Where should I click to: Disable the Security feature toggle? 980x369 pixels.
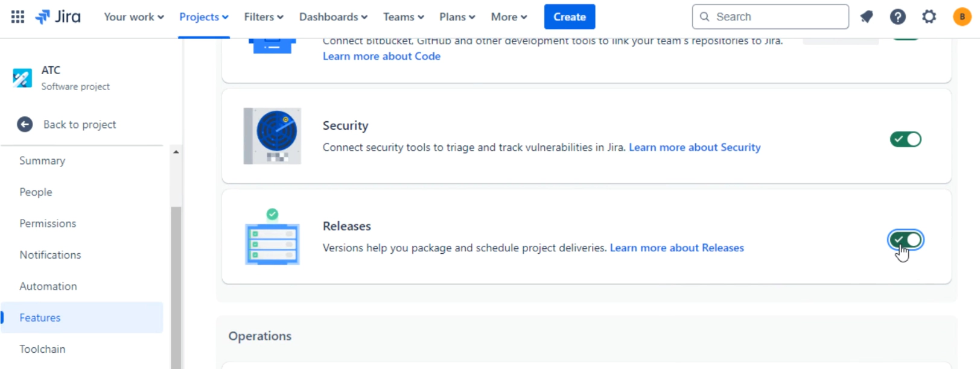pyautogui.click(x=906, y=139)
